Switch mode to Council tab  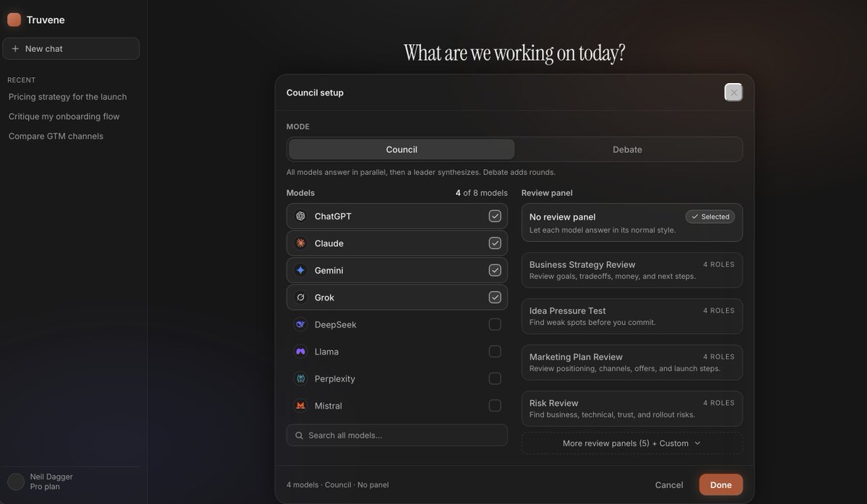[402, 149]
